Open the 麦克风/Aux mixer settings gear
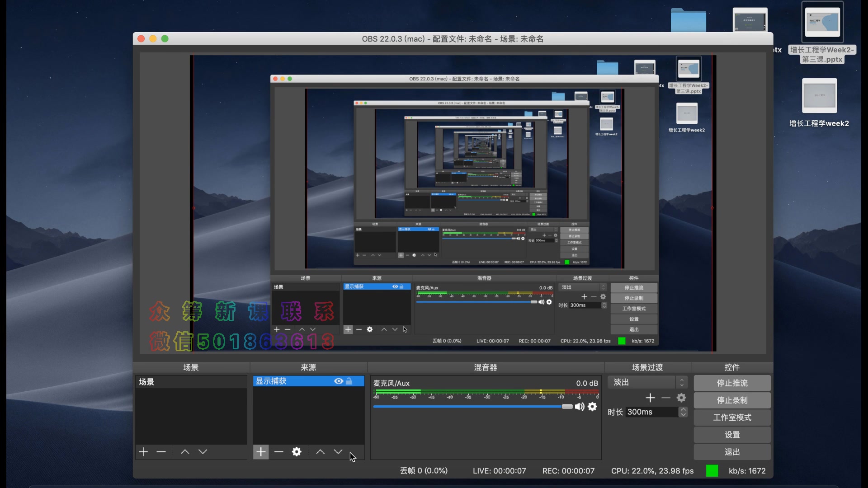Image resolution: width=868 pixels, height=488 pixels. (x=592, y=407)
